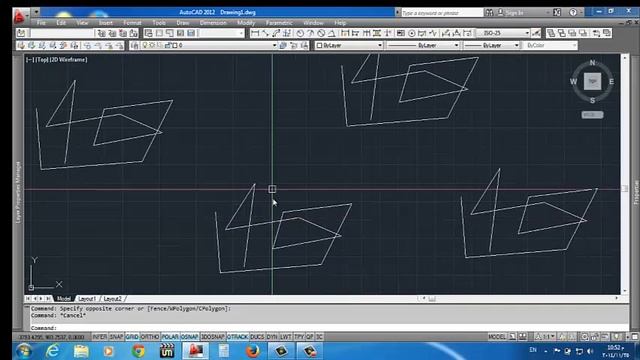Select the Diameter dimension tool icon
This screenshot has width=640, height=360.
pyautogui.click(x=321, y=33)
